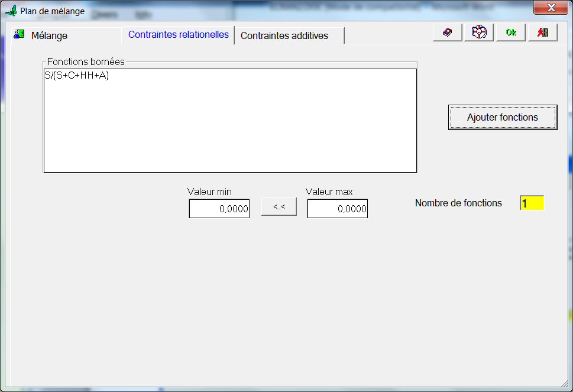
Task: Click the purple help book icon
Action: pos(447,33)
